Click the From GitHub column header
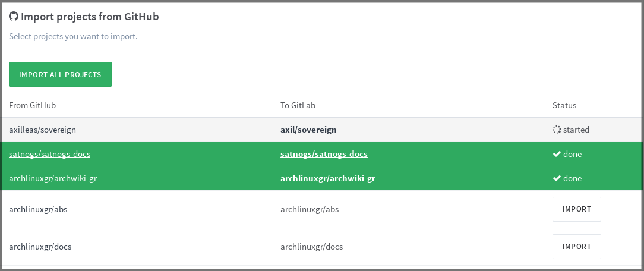 32,105
